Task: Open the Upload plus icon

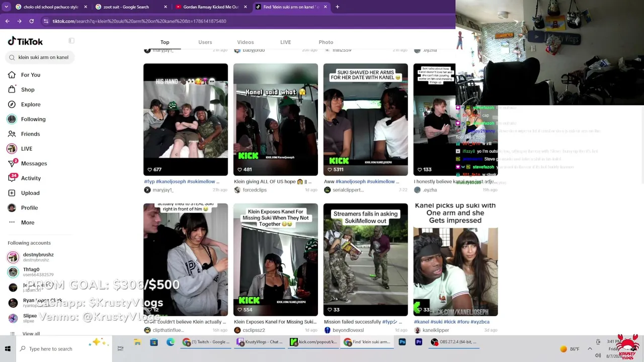Action: click(x=12, y=193)
